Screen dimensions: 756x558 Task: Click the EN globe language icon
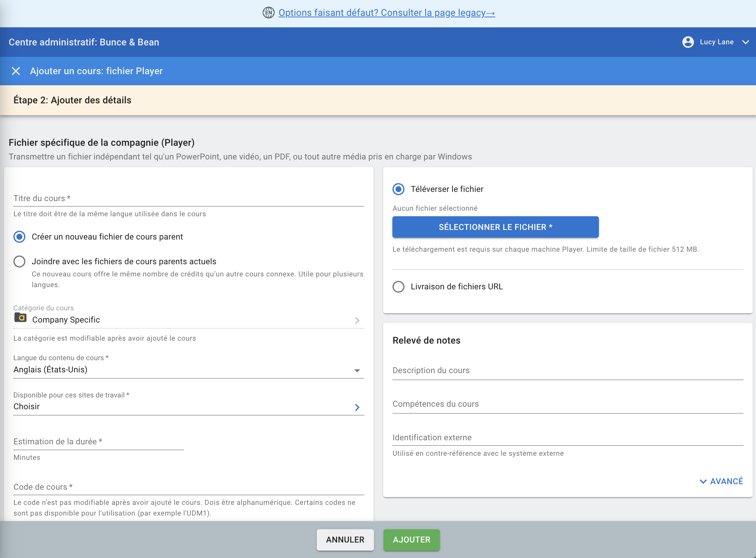pos(268,13)
